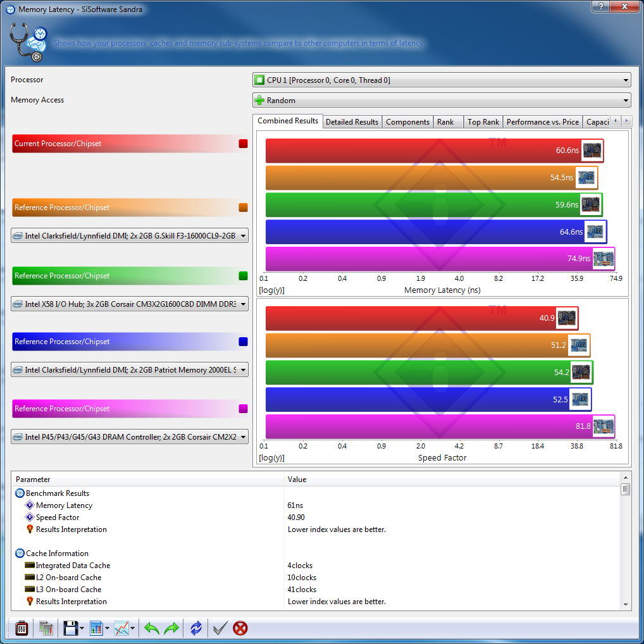Click the grey checkmark OK icon
This screenshot has width=644, height=644.
220,628
